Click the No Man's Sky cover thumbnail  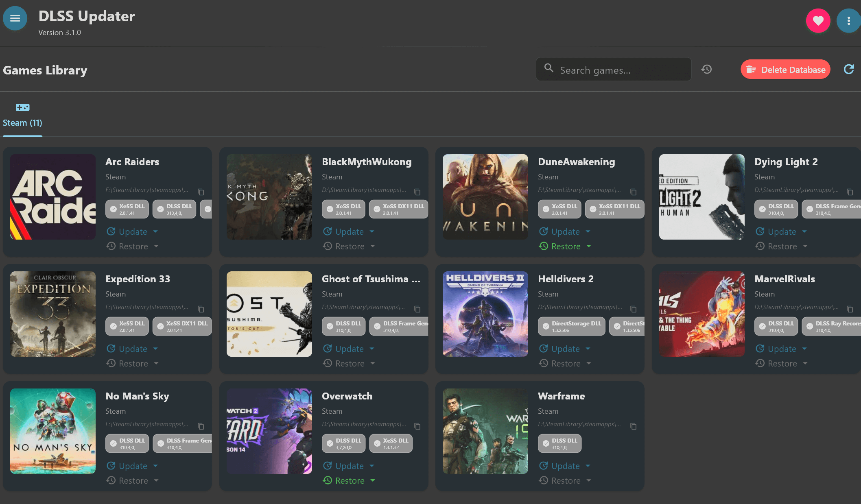(x=53, y=431)
